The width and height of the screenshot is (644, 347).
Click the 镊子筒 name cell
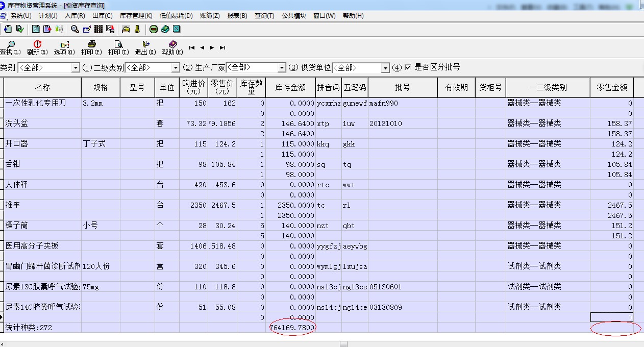click(x=42, y=226)
